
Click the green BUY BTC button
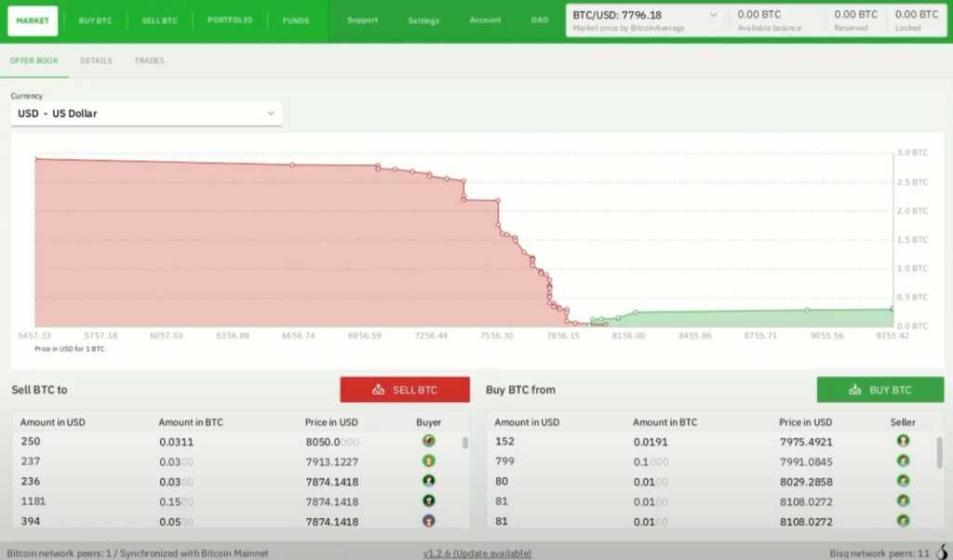click(879, 390)
